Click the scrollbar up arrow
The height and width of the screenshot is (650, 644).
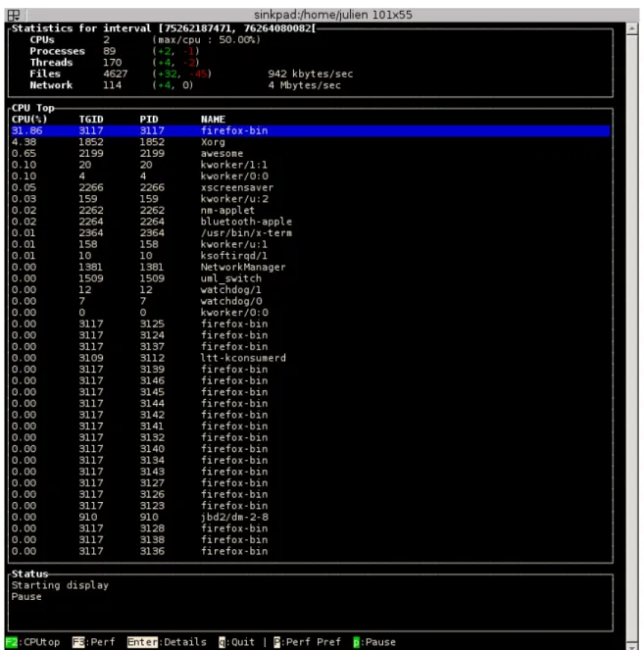(x=632, y=28)
